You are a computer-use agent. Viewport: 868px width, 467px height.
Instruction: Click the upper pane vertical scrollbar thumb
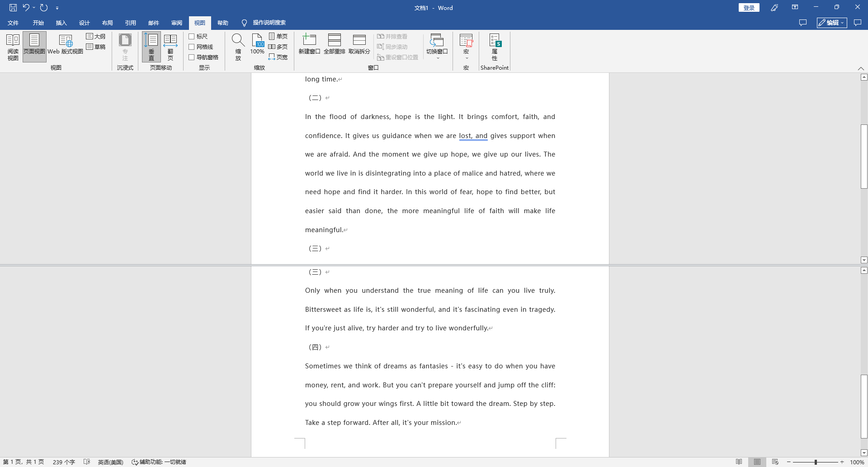coord(864,157)
